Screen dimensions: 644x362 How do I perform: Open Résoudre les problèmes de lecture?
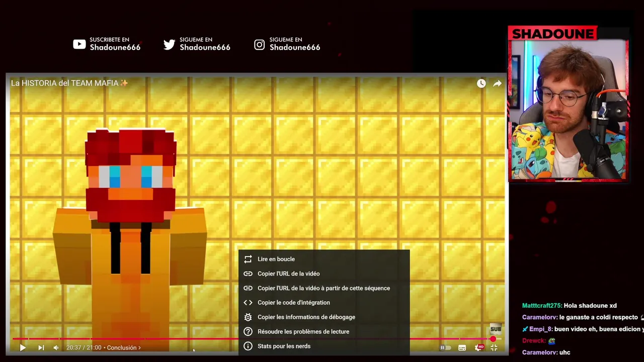tap(324, 332)
